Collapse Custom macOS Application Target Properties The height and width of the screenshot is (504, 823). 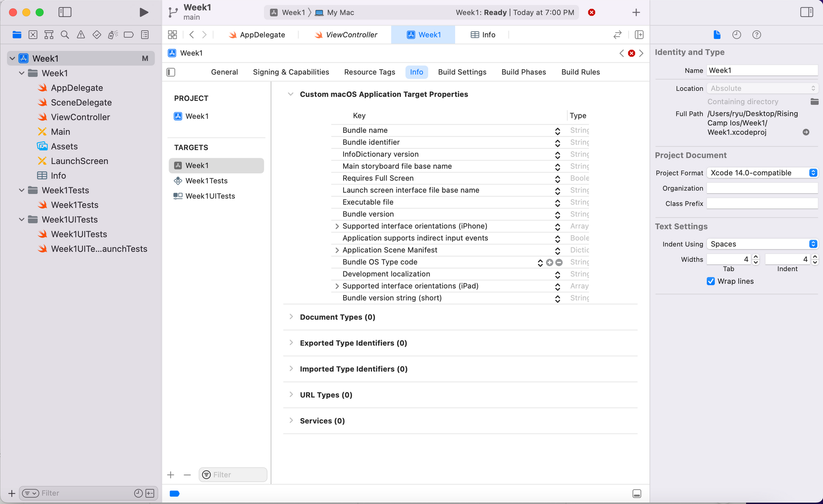(x=291, y=94)
